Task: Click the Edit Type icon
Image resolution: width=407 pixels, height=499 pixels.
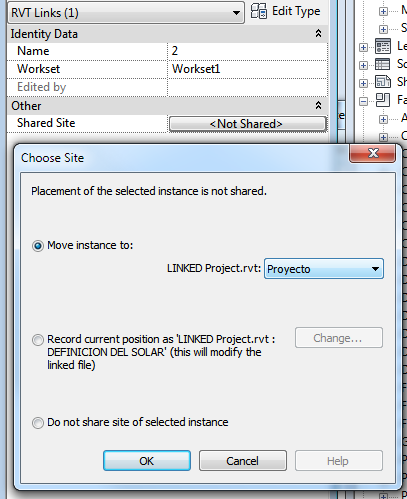Action: (259, 11)
